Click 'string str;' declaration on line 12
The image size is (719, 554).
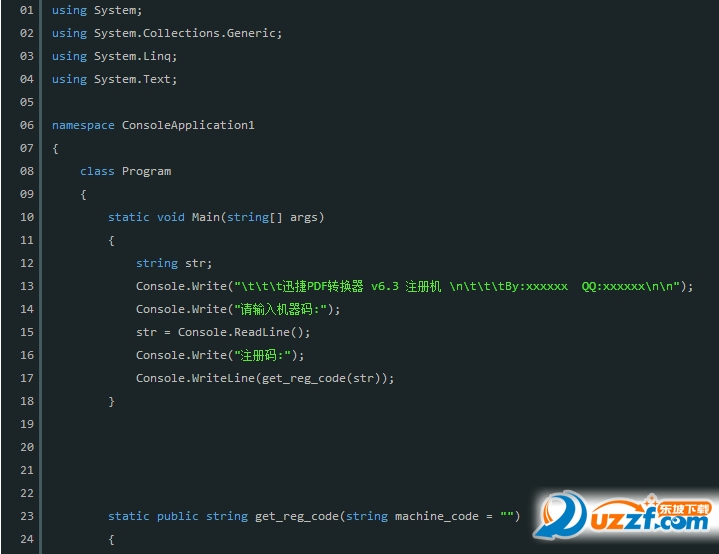[174, 263]
